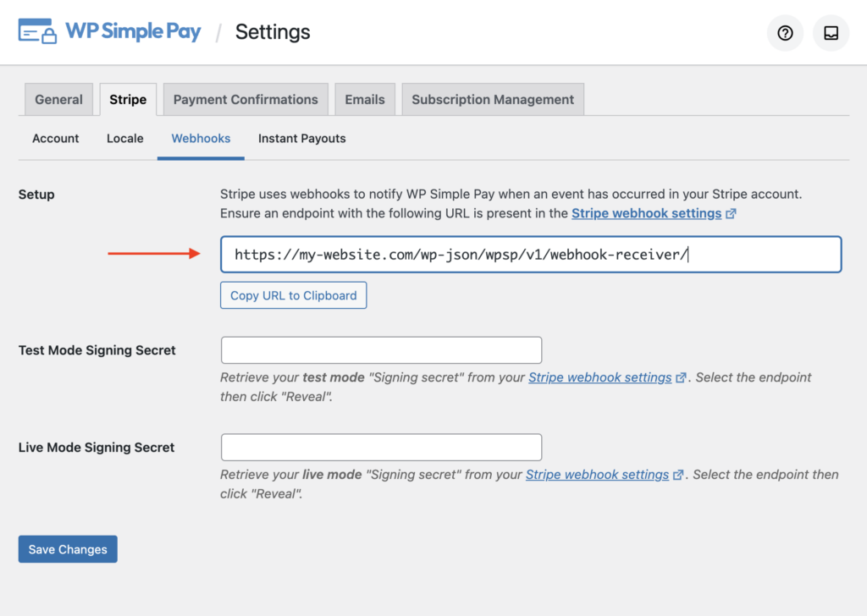867x616 pixels.
Task: Focus the webhook endpoint URL field
Action: pos(531,255)
